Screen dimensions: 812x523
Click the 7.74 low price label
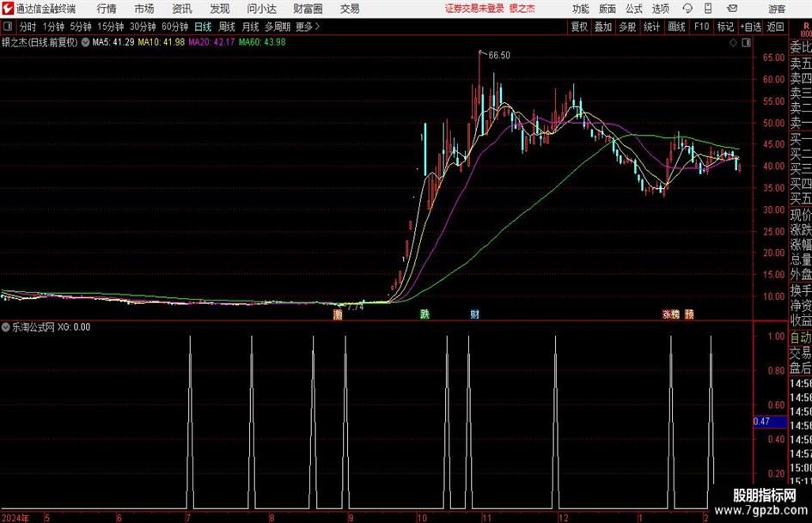point(355,307)
